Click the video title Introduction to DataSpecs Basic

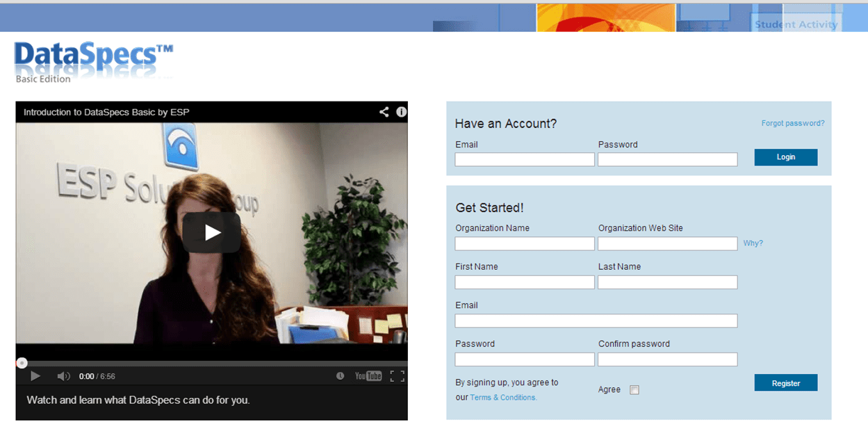106,112
